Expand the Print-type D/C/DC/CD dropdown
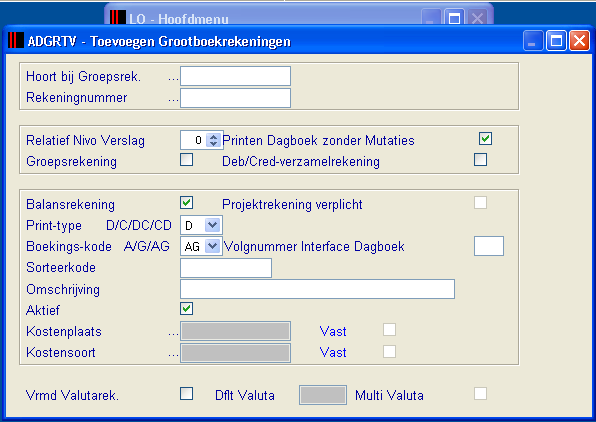Viewport: 596px width, 422px height. point(212,225)
